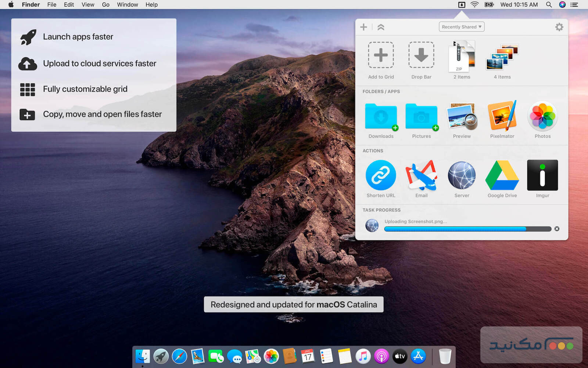
Task: Cancel the Screenshot.png upload task
Action: click(x=557, y=229)
